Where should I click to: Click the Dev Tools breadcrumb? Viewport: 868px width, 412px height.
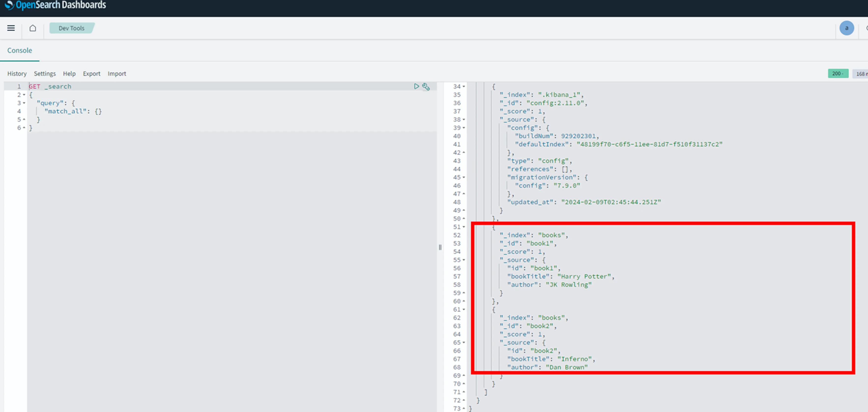[x=72, y=28]
